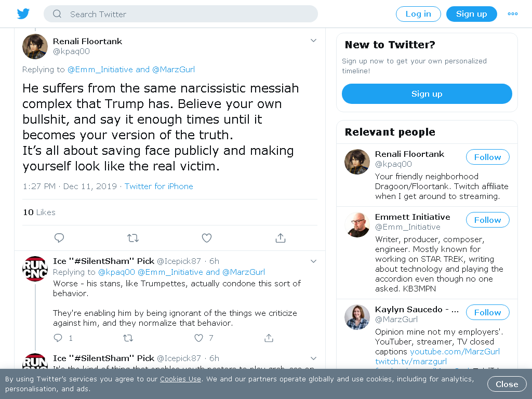Click the Search Twitter field
Viewport: 532px width, 399px height.
pyautogui.click(x=180, y=14)
